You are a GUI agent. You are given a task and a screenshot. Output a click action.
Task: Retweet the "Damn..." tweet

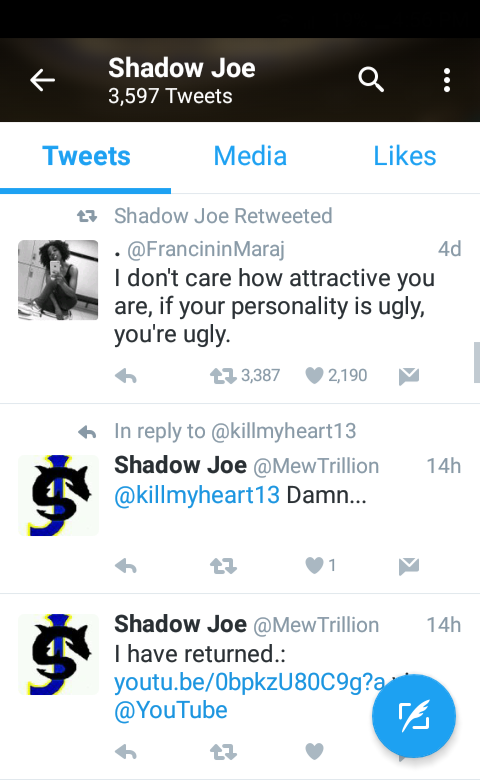[x=223, y=566]
